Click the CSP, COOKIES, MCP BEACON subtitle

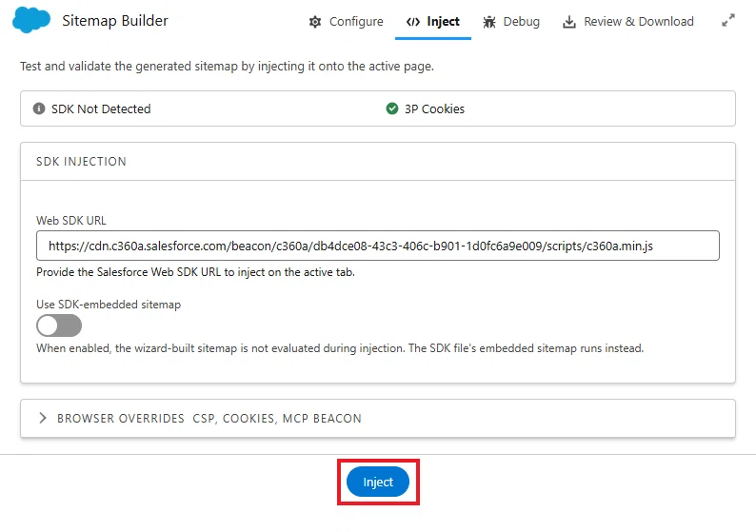pos(277,419)
